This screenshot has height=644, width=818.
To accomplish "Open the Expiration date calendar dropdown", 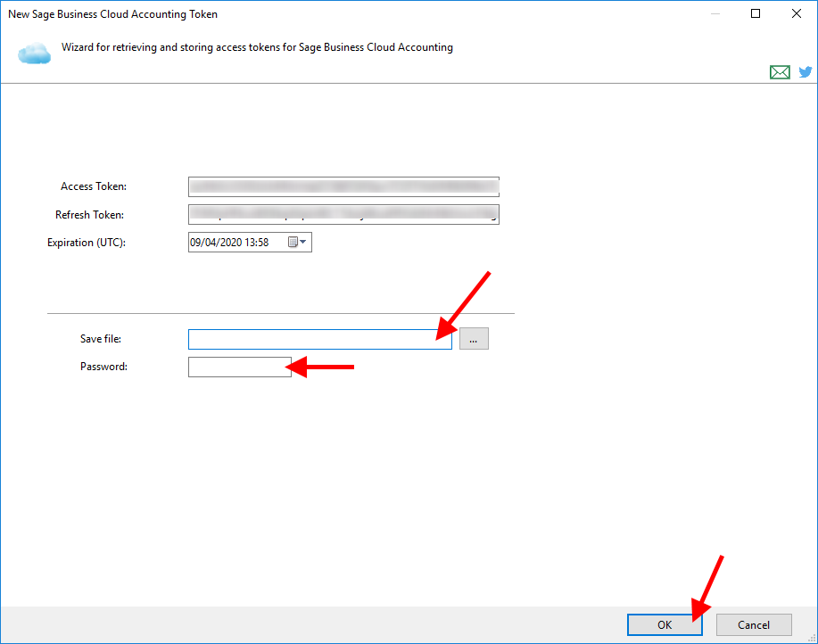I will 297,242.
